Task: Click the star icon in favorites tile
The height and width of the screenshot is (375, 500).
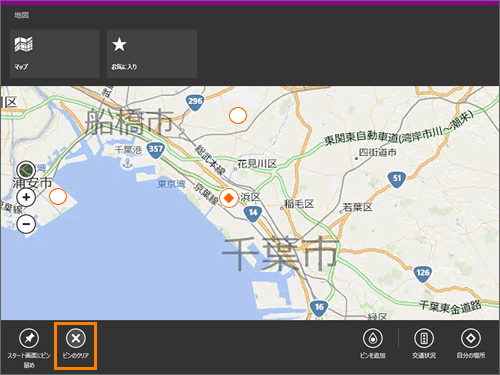Action: click(x=119, y=44)
